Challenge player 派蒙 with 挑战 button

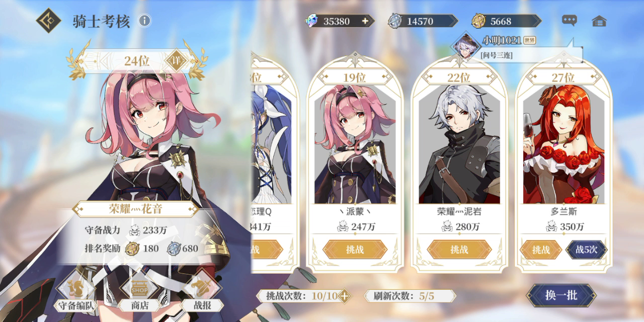click(355, 250)
